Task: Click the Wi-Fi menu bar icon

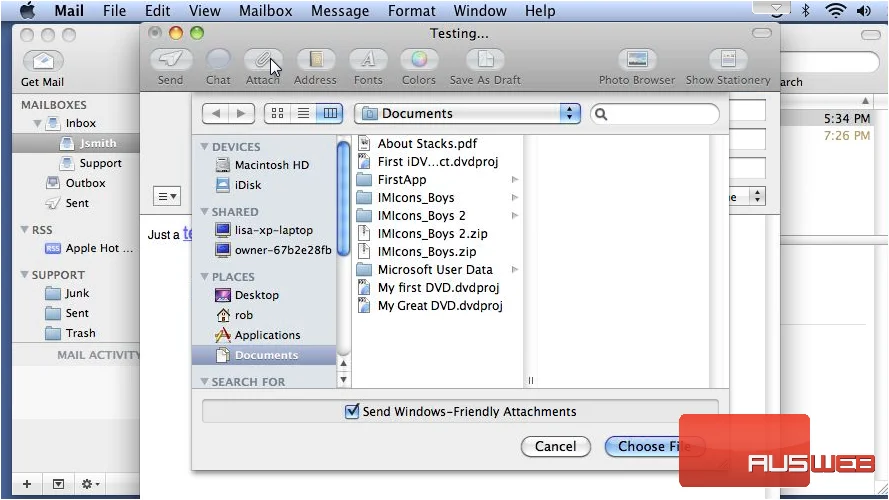Action: [835, 11]
